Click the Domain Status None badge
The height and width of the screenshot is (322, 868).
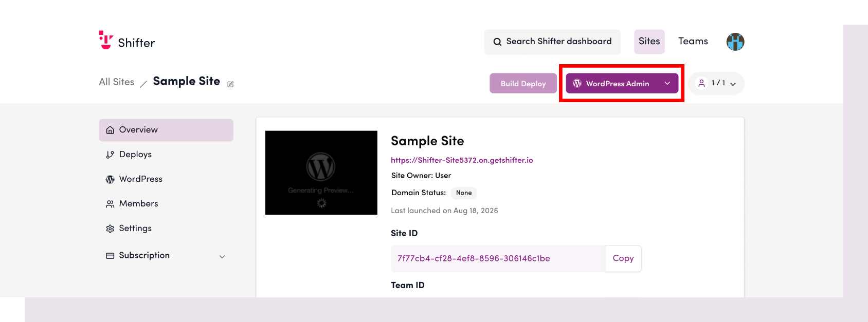(x=464, y=193)
